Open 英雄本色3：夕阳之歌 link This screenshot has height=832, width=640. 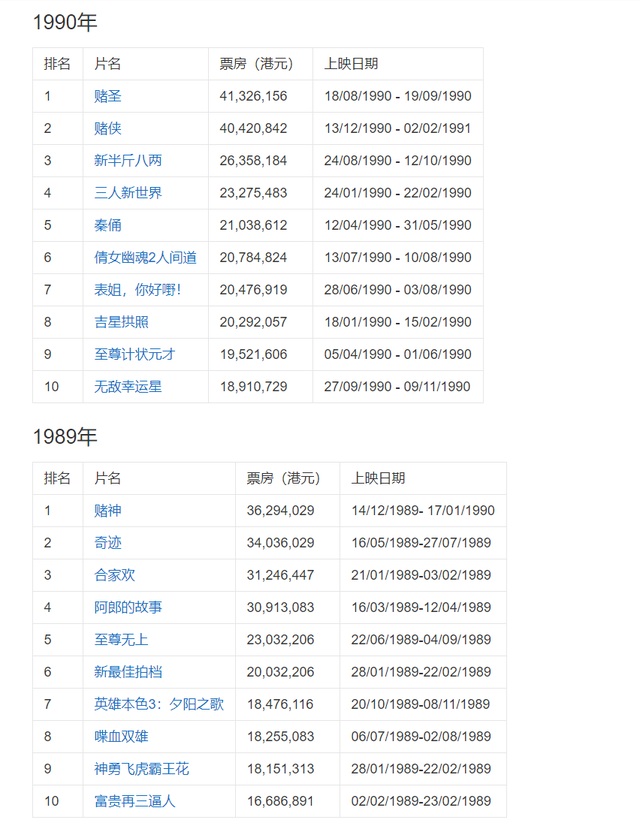click(159, 705)
